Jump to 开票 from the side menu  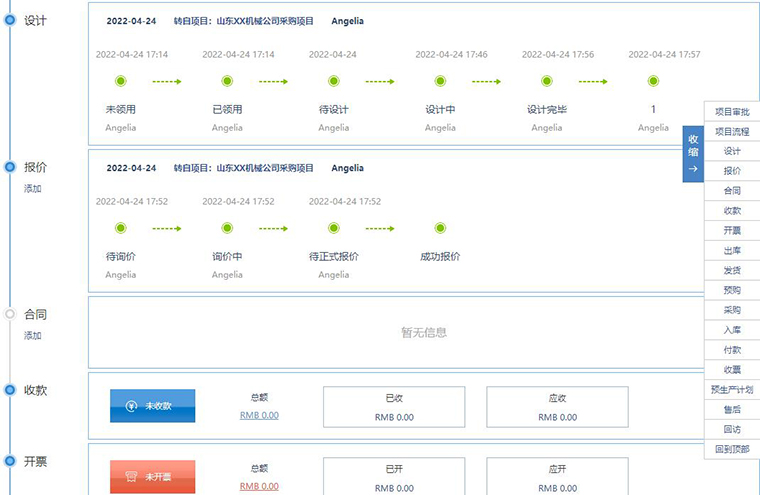pos(732,231)
